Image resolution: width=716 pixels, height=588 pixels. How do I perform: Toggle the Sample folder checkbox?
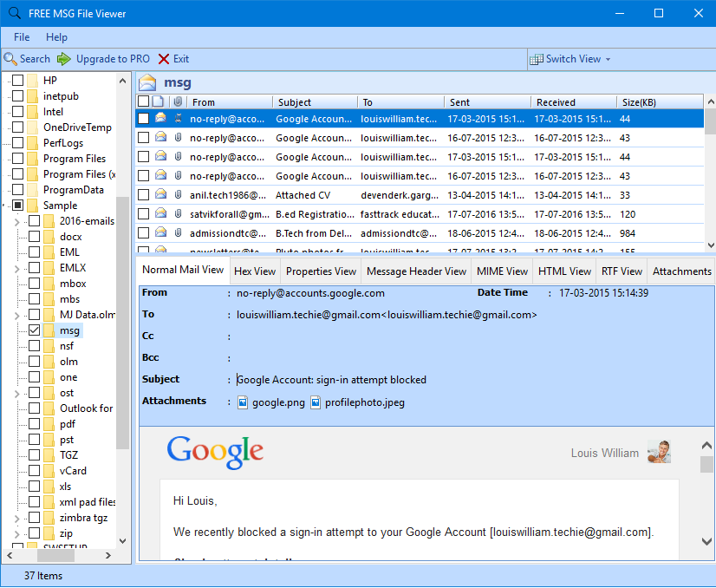[18, 206]
